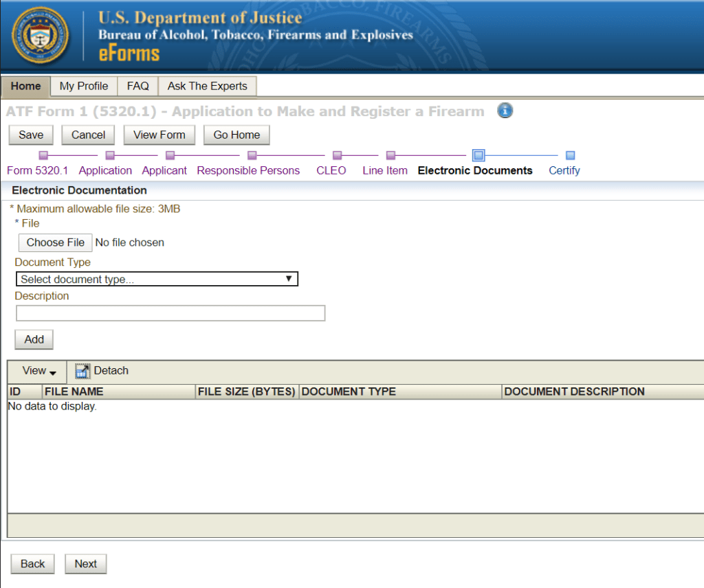Sort by the FILE NAME column header
This screenshot has height=588, width=704.
pyautogui.click(x=119, y=392)
